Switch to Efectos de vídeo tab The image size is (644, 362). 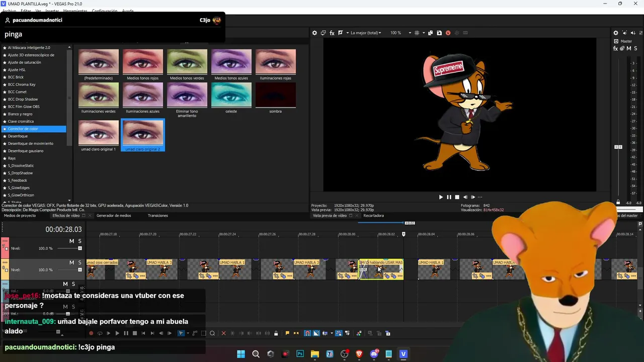tap(66, 216)
